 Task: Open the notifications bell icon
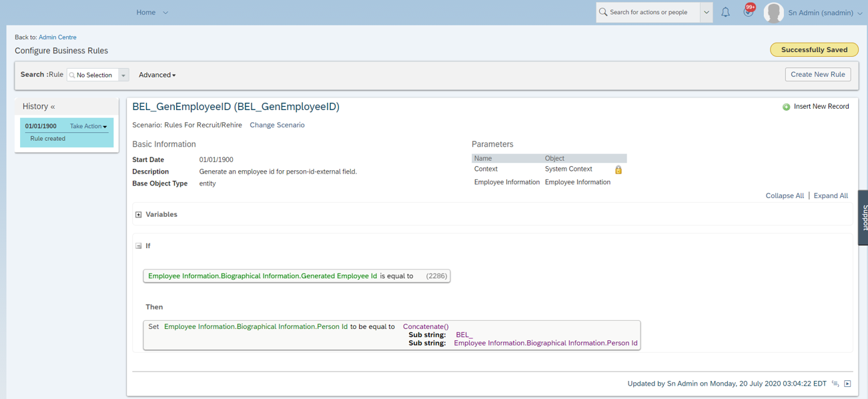click(x=725, y=12)
